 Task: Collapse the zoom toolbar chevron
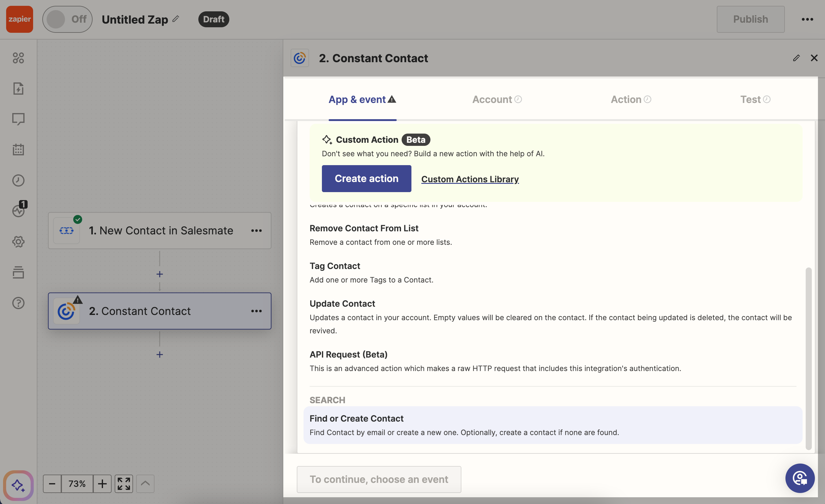145,484
